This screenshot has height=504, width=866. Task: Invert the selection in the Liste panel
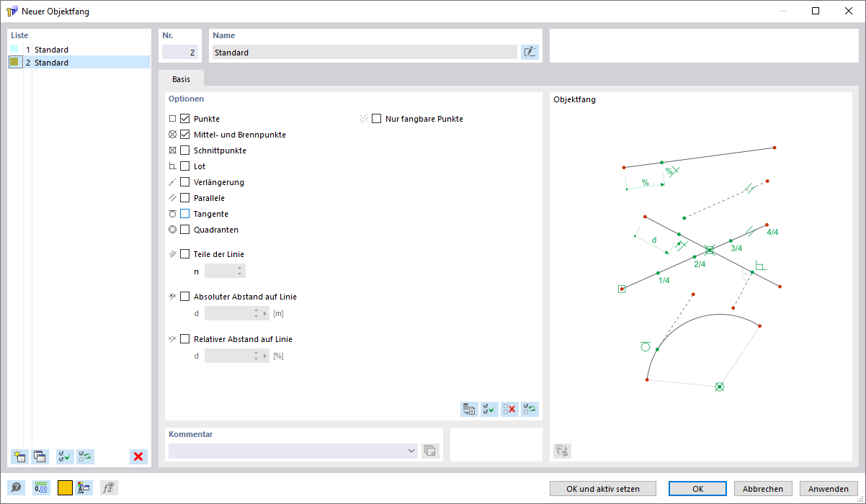pyautogui.click(x=86, y=456)
